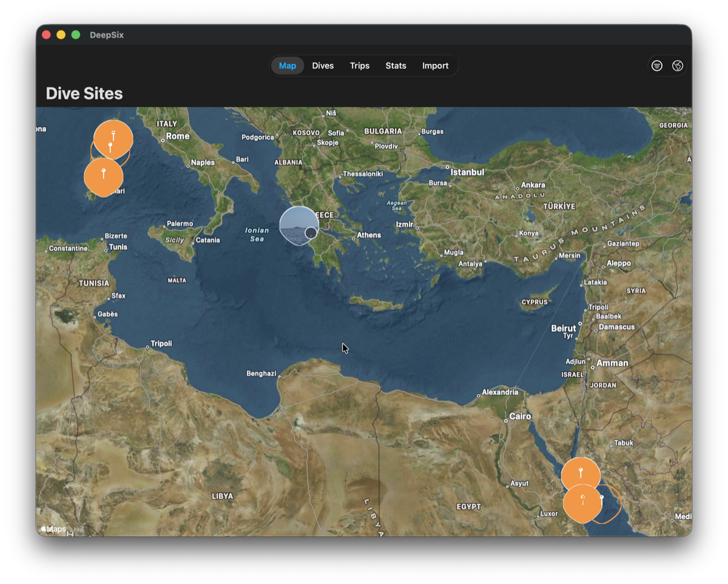
Task: Click the Rome city label
Action: pyautogui.click(x=178, y=136)
